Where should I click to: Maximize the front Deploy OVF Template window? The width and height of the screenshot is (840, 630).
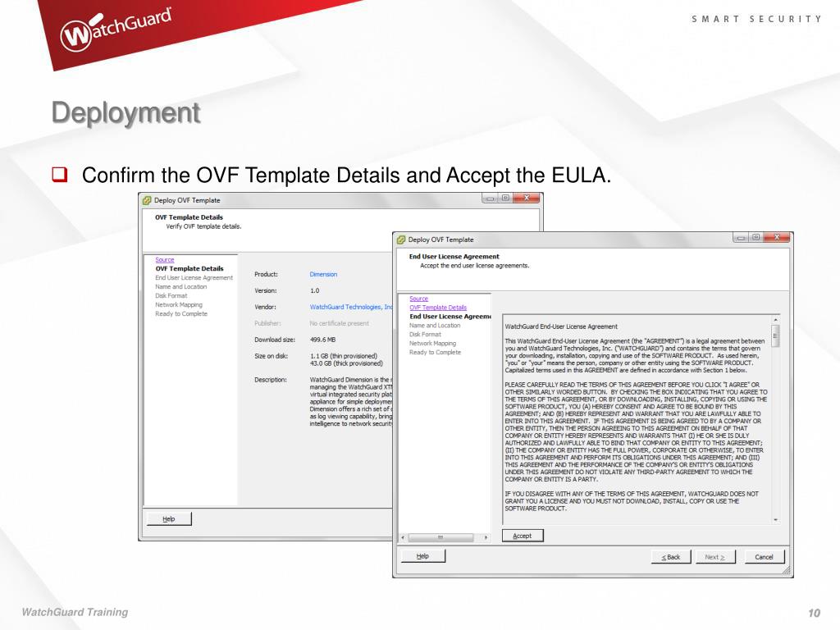(x=756, y=237)
